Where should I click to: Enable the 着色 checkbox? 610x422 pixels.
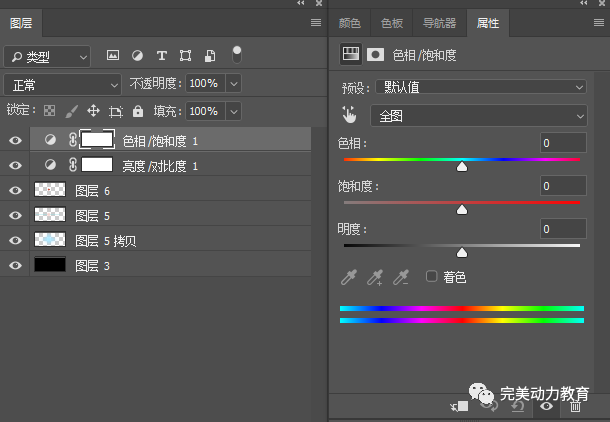tap(431, 277)
